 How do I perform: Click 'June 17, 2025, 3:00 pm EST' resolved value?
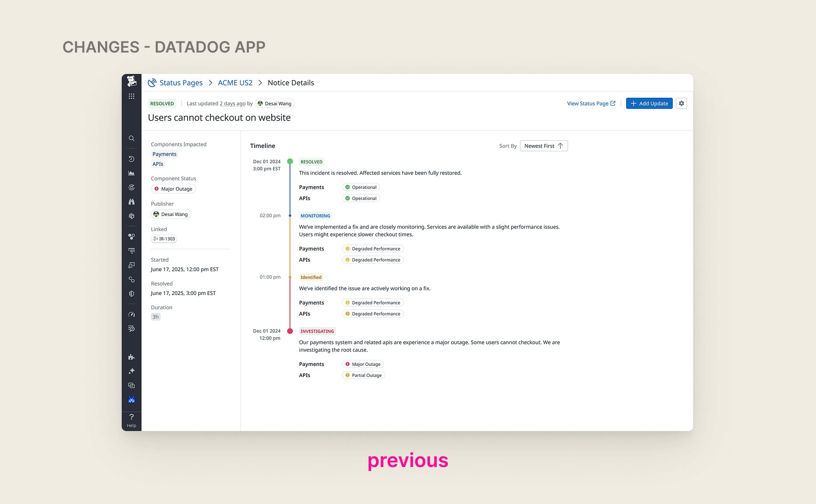tap(183, 293)
